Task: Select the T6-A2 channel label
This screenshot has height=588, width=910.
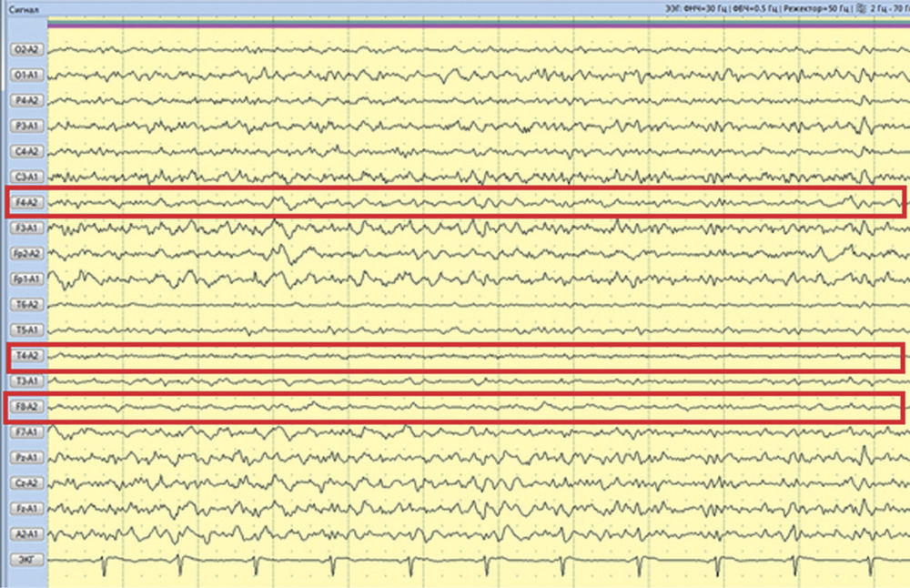Action: [x=25, y=303]
